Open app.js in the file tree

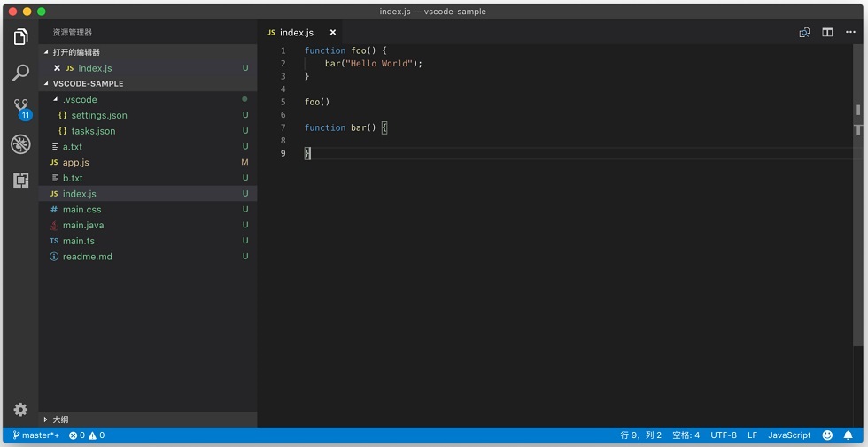148,162
